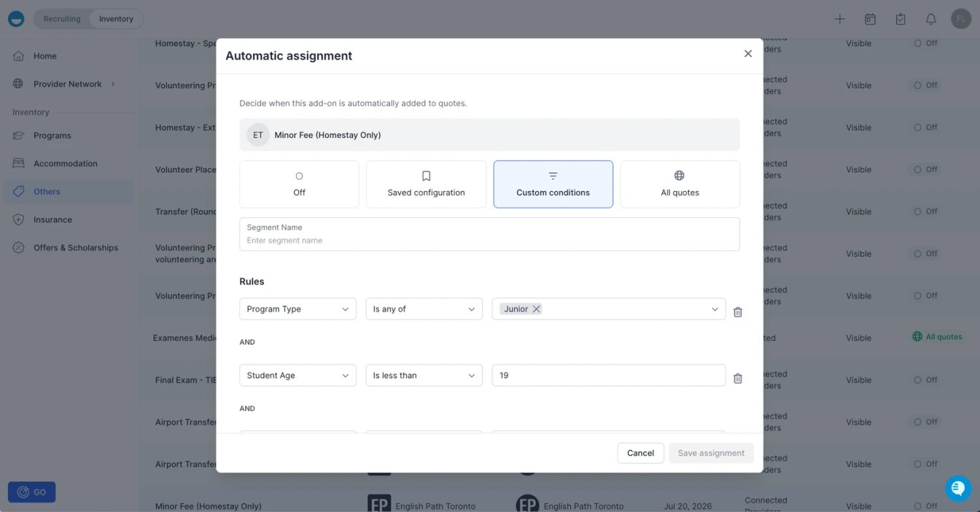Click the Offers & Scholarships badge icon
Screen dimensions: 980x512
coord(18,247)
